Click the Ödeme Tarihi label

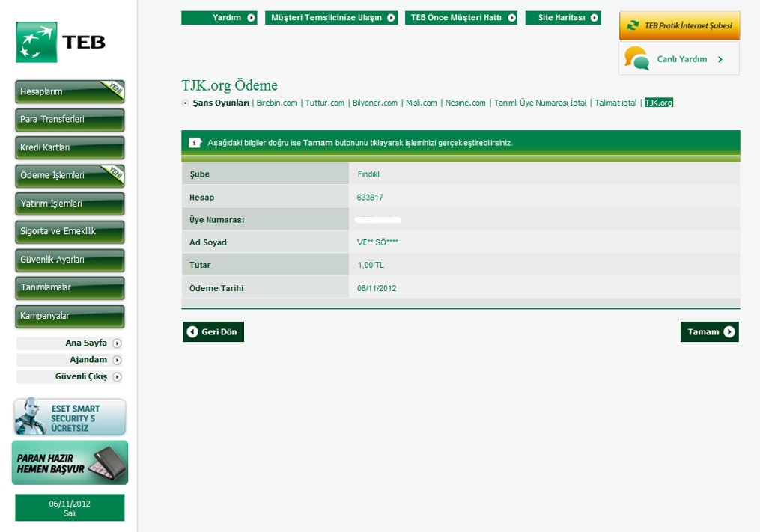coord(216,288)
